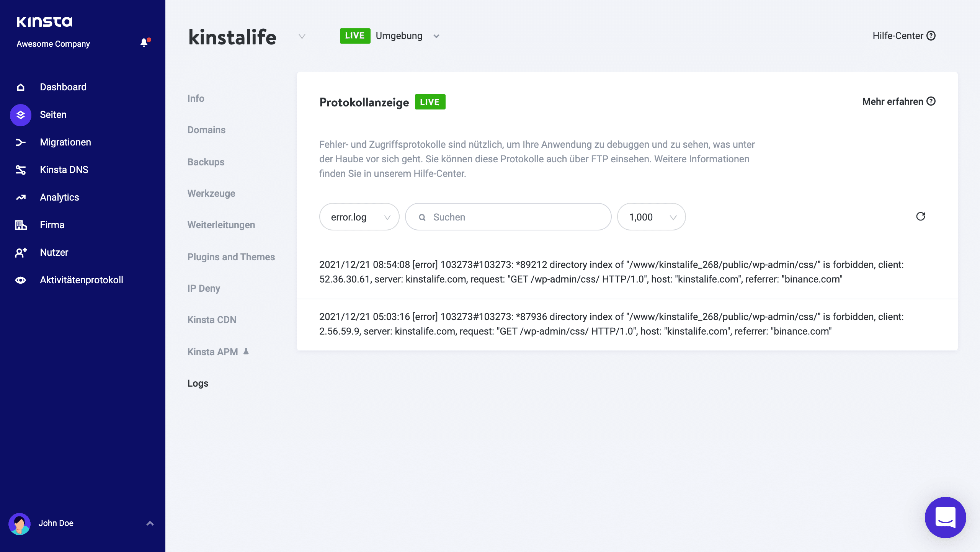Open the Logs menu item
This screenshot has height=552, width=980.
(198, 383)
